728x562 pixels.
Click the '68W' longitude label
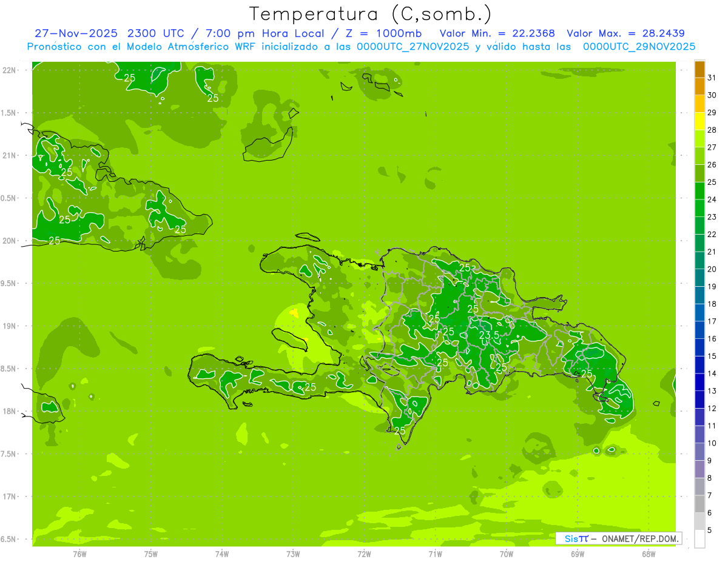coord(649,554)
